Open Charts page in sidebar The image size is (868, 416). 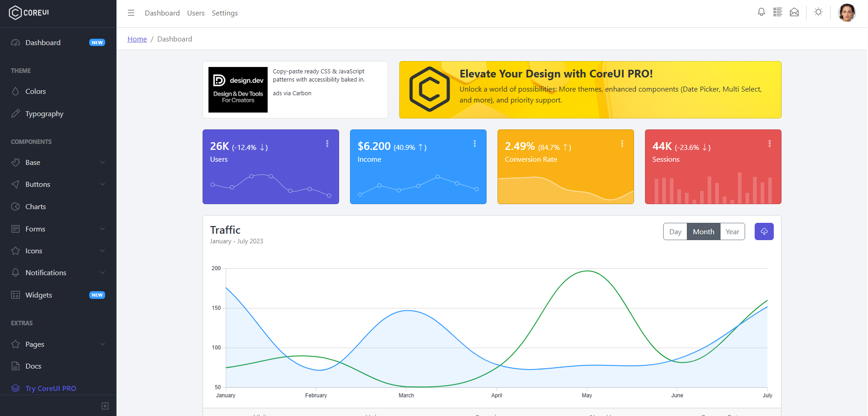coord(58,206)
